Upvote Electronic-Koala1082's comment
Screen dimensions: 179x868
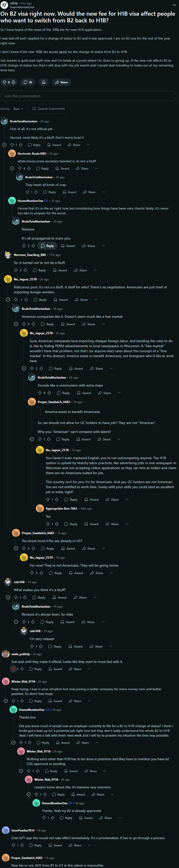click(x=19, y=169)
